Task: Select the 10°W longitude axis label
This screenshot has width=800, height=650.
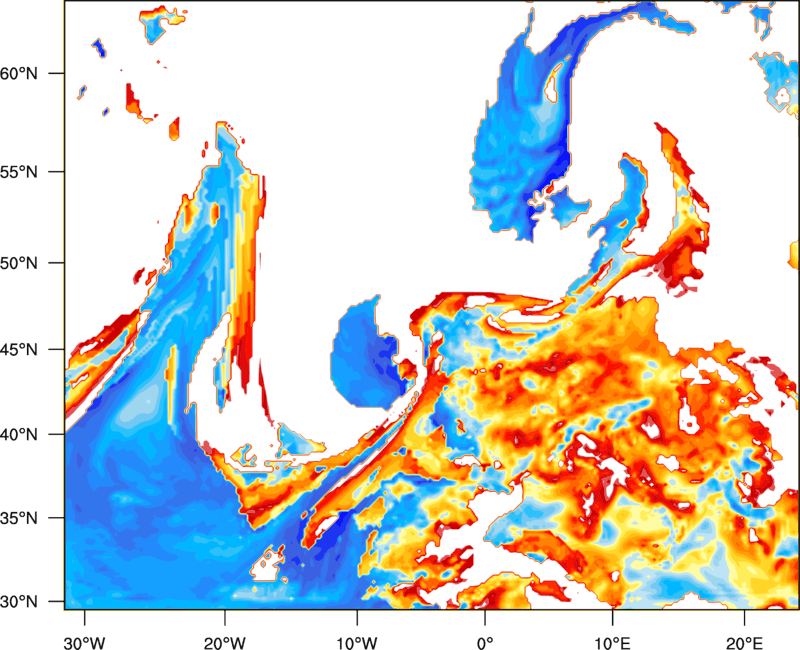Action: click(357, 643)
